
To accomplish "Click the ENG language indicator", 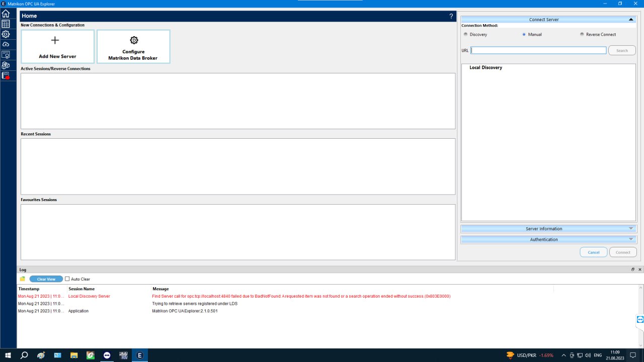I will (598, 355).
